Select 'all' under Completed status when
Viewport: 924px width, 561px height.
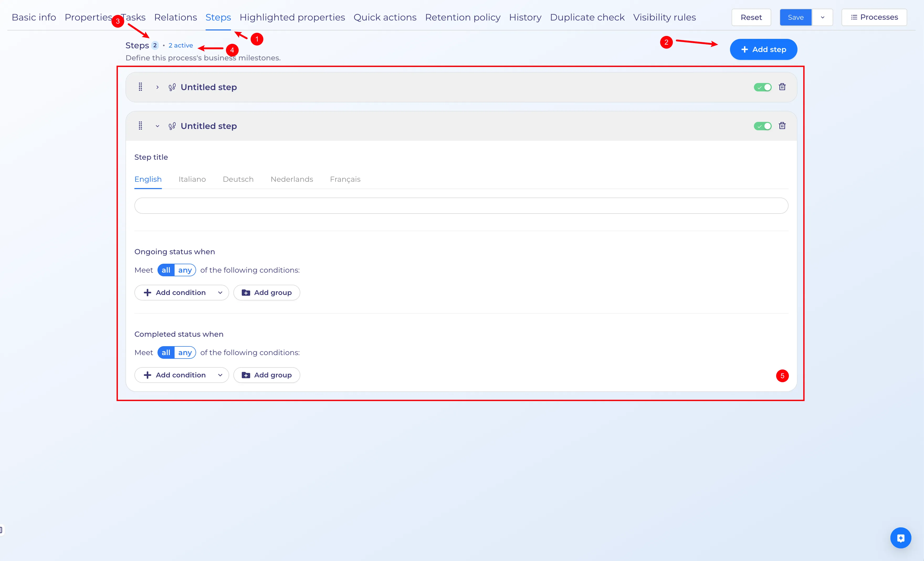pos(166,353)
